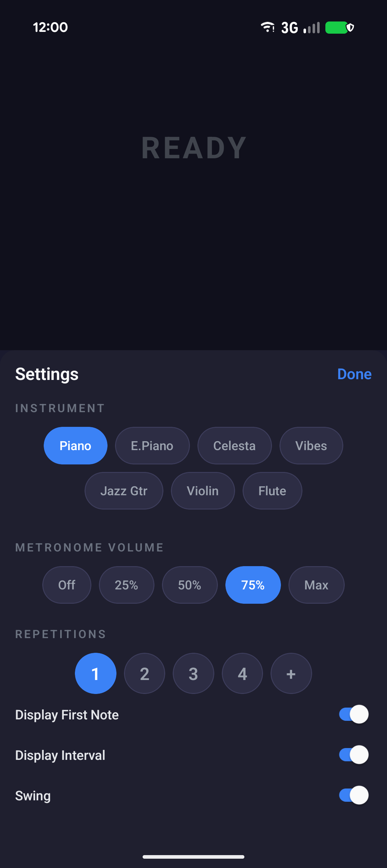Tap the cellular signal bars icon

(x=311, y=28)
